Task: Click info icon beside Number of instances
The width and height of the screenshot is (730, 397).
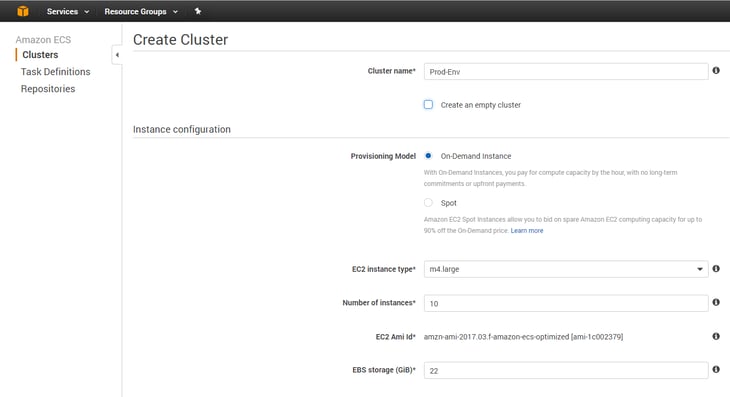Action: 716,303
